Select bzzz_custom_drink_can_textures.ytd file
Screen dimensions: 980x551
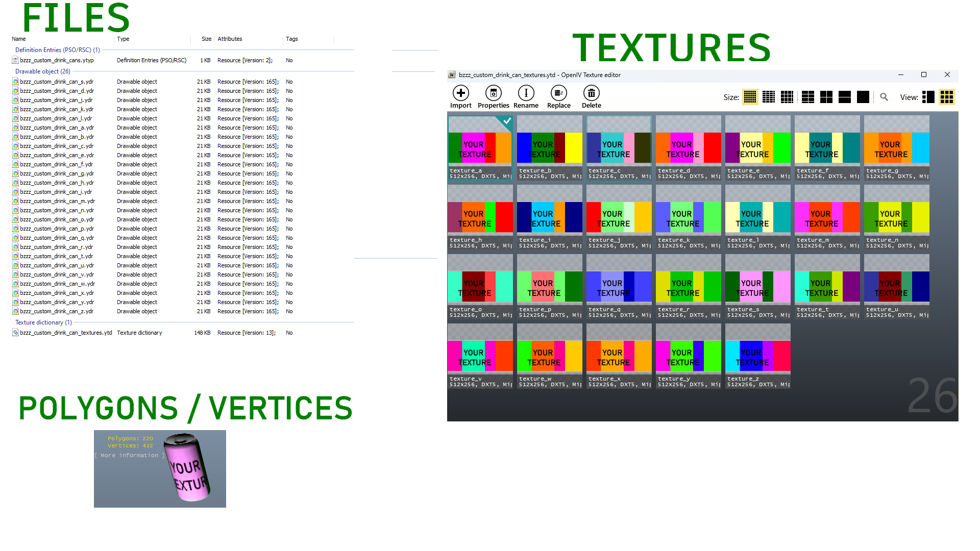(x=66, y=333)
